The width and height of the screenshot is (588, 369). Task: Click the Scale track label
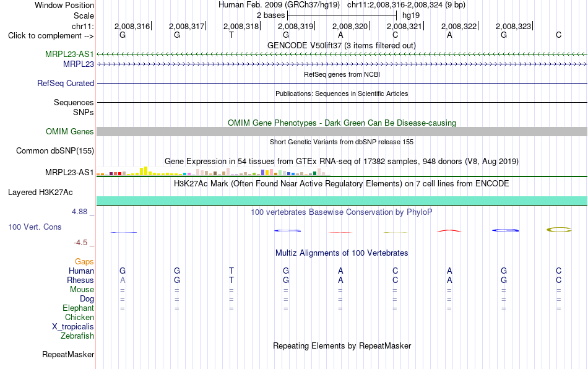click(x=84, y=15)
